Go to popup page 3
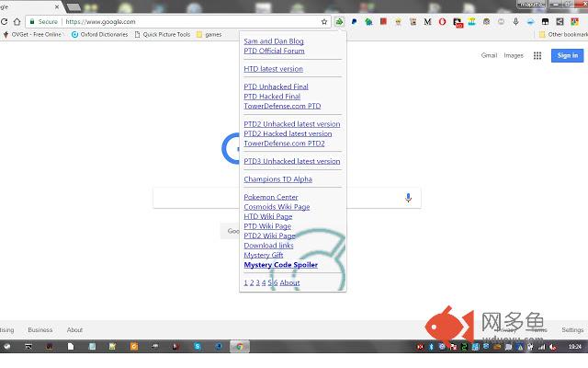Viewport: 588px width, 368px height. pos(258,282)
